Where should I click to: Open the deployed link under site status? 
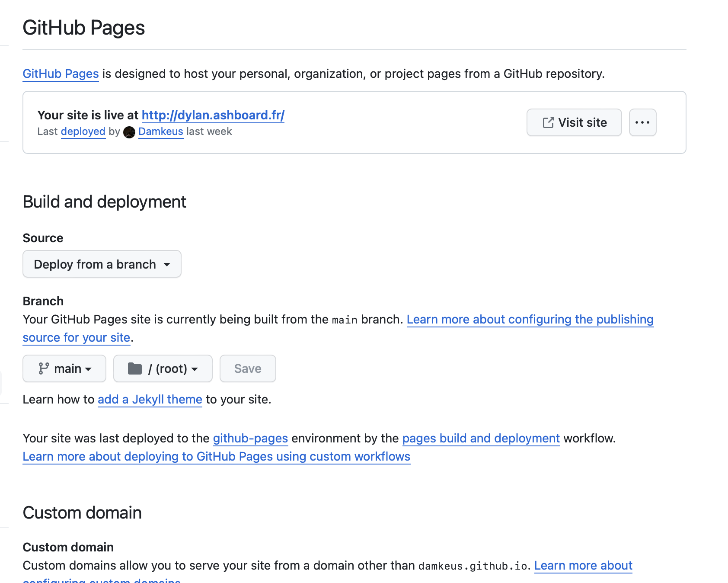[83, 131]
